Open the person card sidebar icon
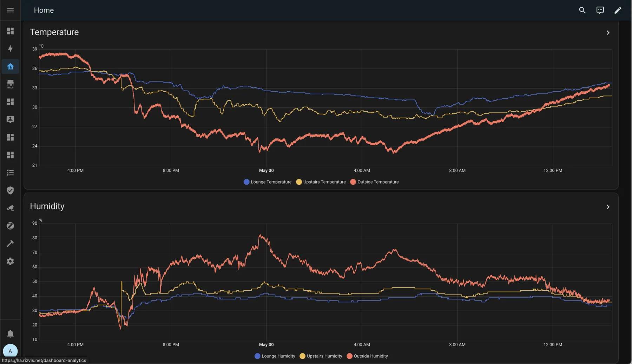The image size is (632, 364). (x=10, y=119)
